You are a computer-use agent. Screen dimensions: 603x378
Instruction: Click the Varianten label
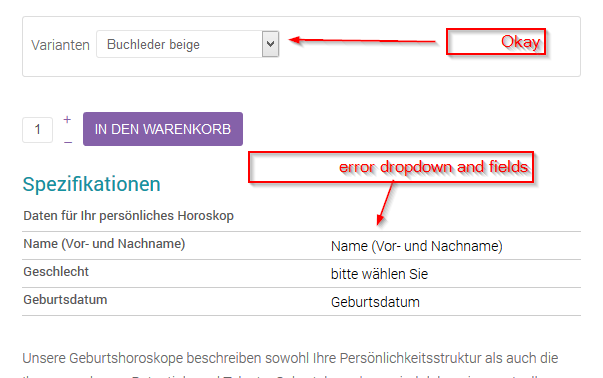(60, 45)
